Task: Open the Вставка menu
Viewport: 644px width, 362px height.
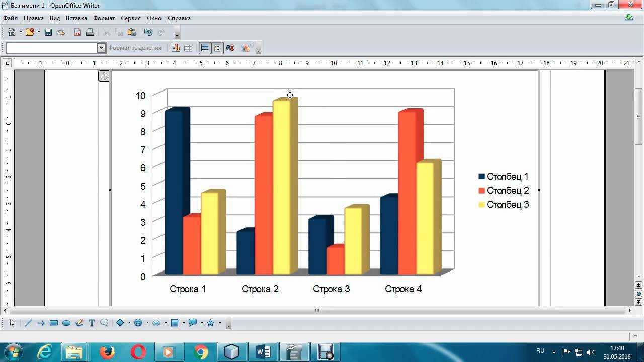Action: tap(76, 18)
